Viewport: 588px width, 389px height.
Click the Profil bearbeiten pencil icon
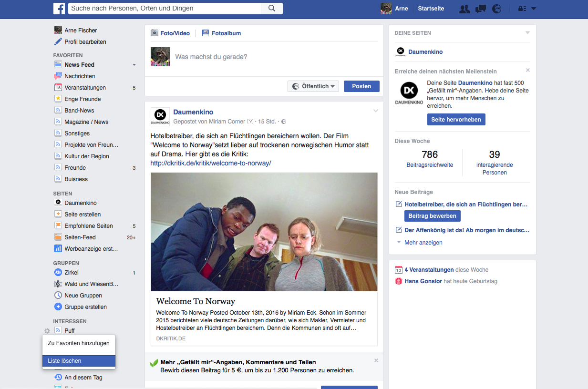coord(58,42)
